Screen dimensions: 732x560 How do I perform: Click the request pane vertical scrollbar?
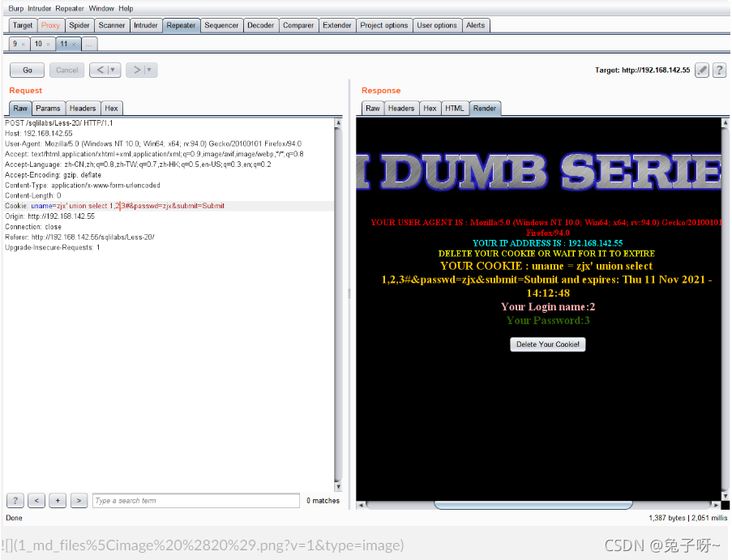pyautogui.click(x=339, y=303)
